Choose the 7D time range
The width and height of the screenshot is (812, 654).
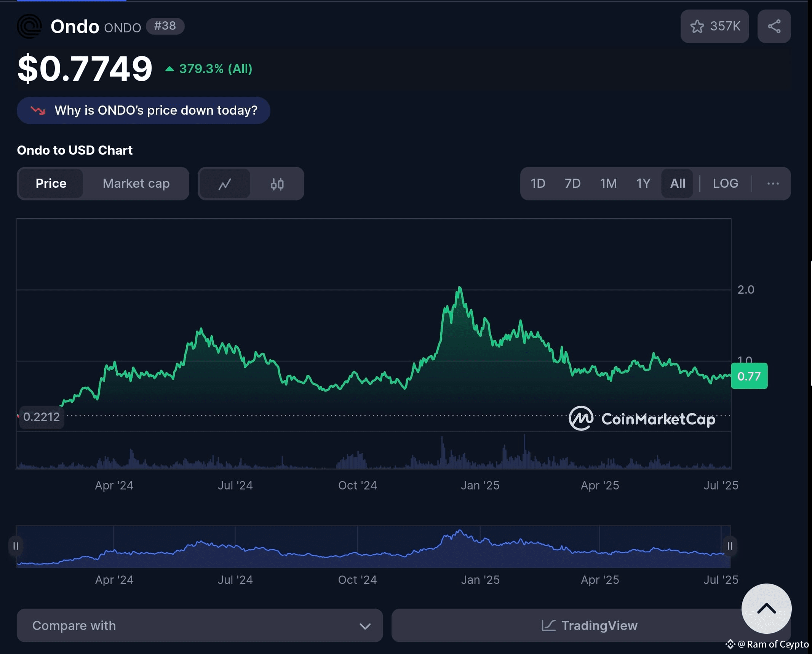[572, 184]
